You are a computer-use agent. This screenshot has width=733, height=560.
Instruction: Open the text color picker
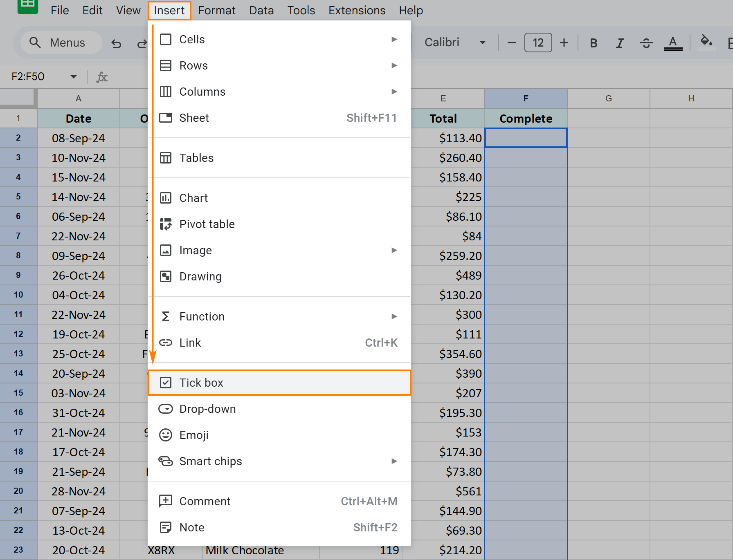[x=673, y=43]
